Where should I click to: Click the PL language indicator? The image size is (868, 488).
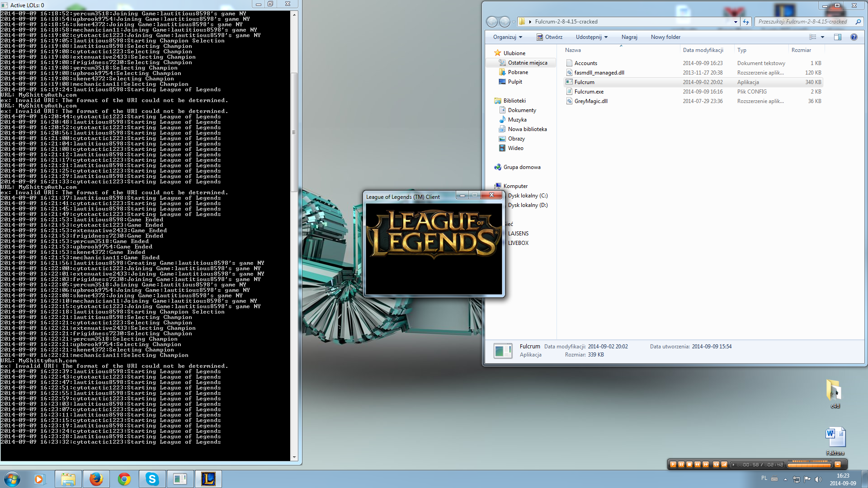[x=764, y=478]
